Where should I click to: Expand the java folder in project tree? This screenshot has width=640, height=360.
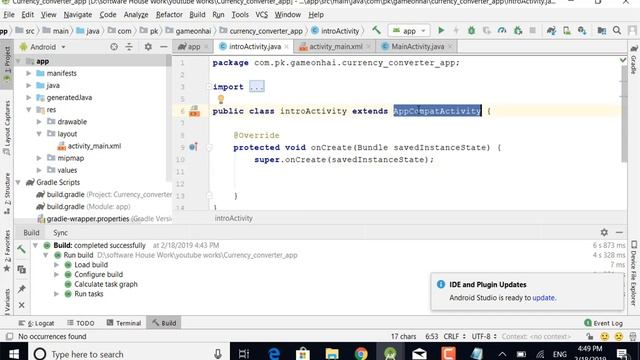coord(29,85)
